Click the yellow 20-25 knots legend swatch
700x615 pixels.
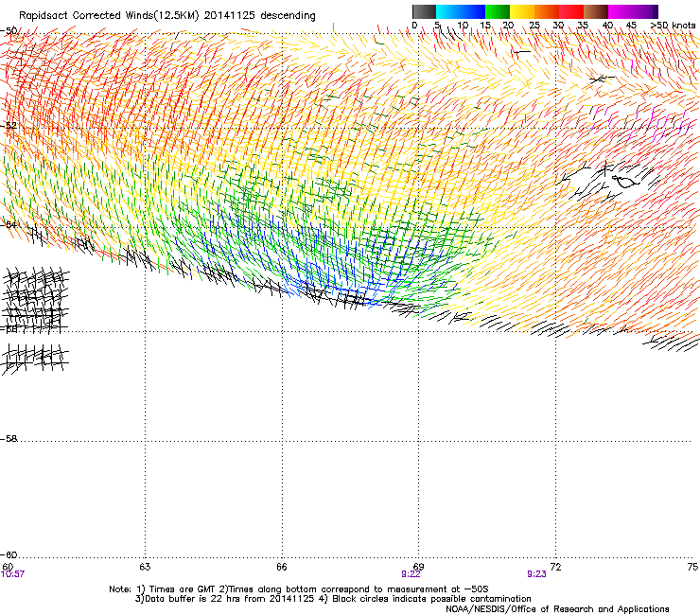coord(522,11)
